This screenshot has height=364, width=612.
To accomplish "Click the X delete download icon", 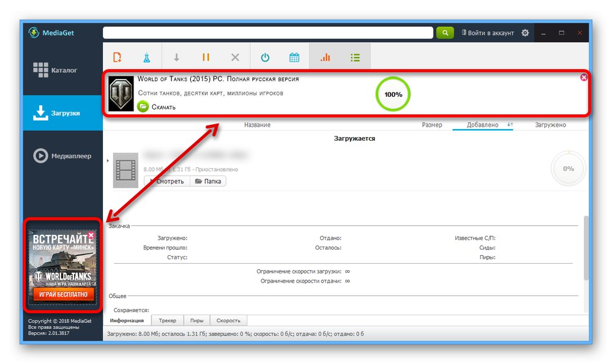I will click(x=235, y=58).
